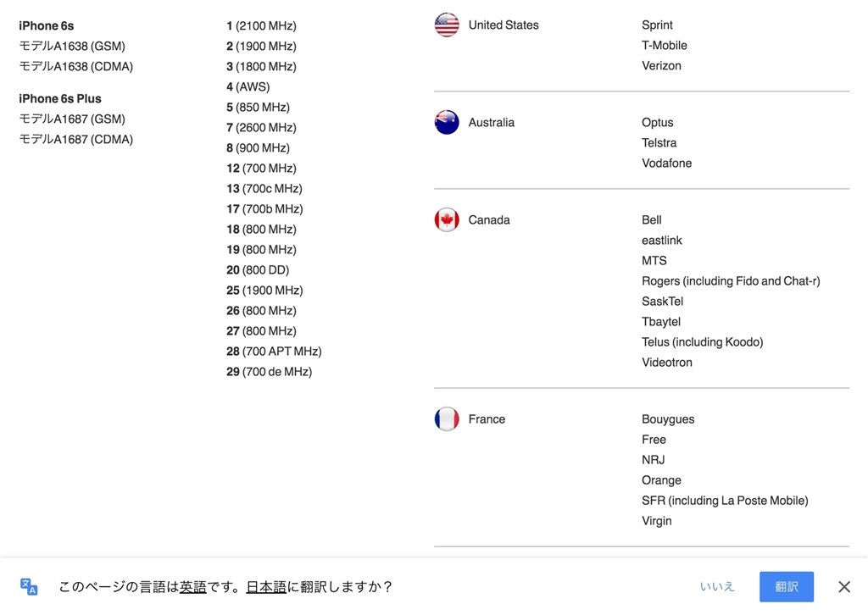Click the NRJ carrier name

[x=654, y=460]
